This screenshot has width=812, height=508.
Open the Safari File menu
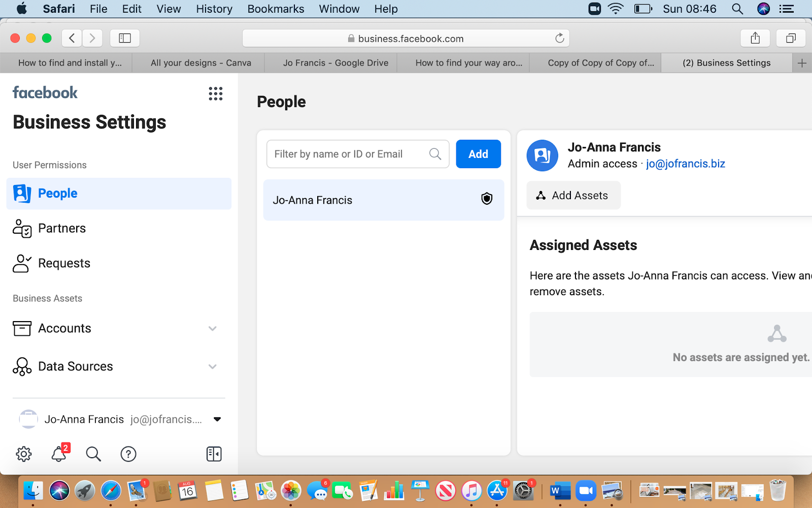(x=98, y=9)
